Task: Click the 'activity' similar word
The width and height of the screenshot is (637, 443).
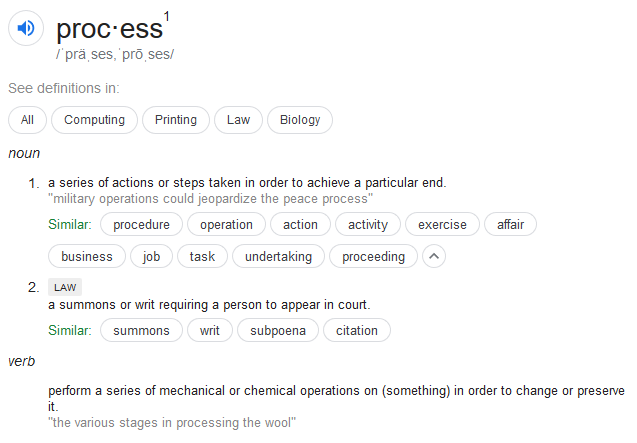Action: coord(368,225)
